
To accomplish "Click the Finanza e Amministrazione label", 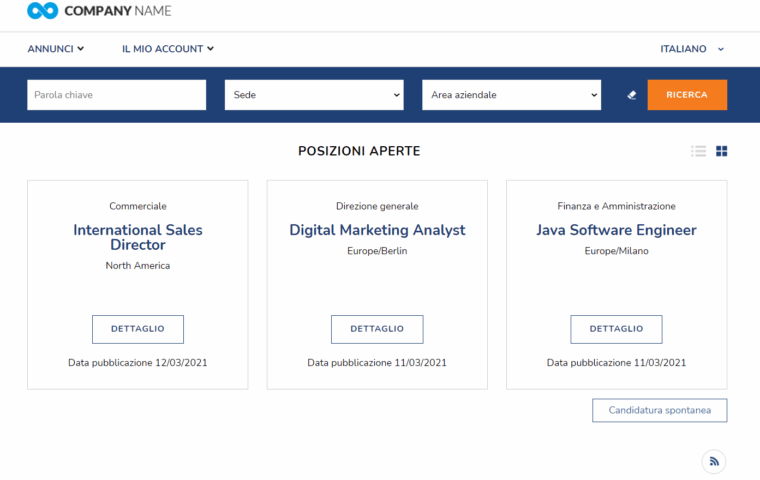I will (616, 206).
